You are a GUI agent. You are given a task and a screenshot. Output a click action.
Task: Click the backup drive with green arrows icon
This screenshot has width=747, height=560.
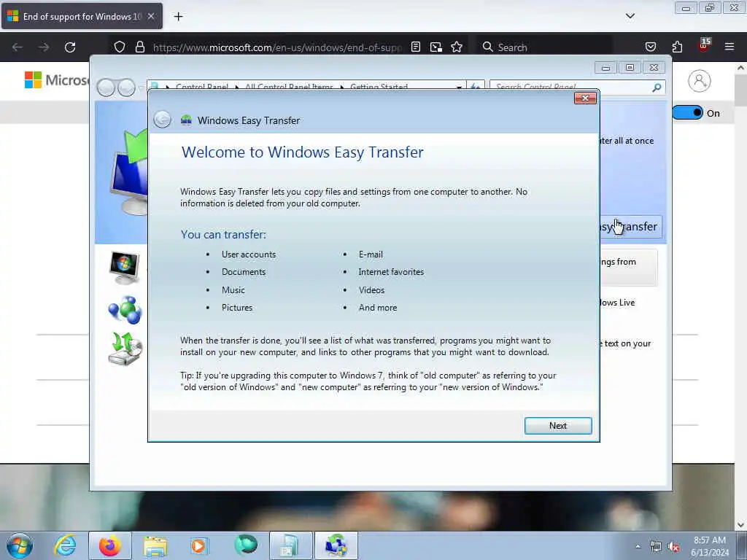[125, 349]
